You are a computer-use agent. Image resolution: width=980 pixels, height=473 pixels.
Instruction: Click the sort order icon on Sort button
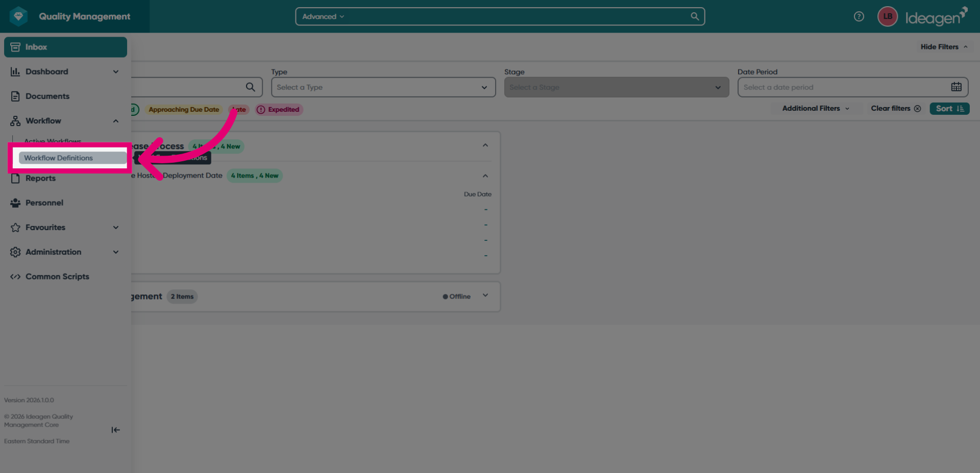[x=960, y=109]
